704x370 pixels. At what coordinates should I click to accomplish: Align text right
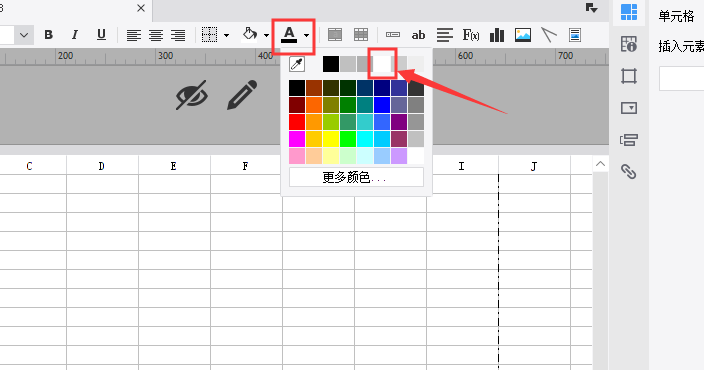click(178, 35)
